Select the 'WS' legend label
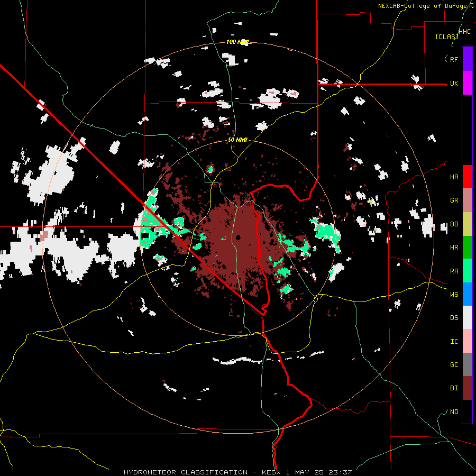The image size is (476, 476). coord(454,295)
